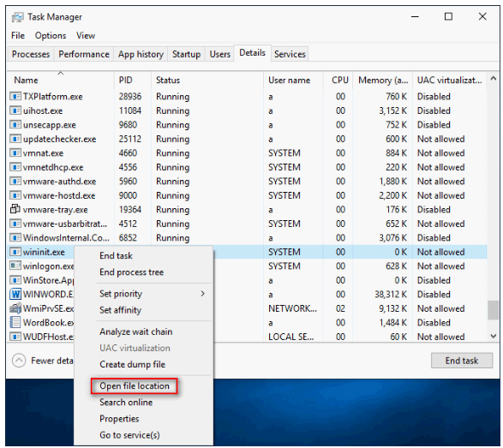Click the LOCAL SE... user name cell
503x448 pixels.
coord(291,337)
